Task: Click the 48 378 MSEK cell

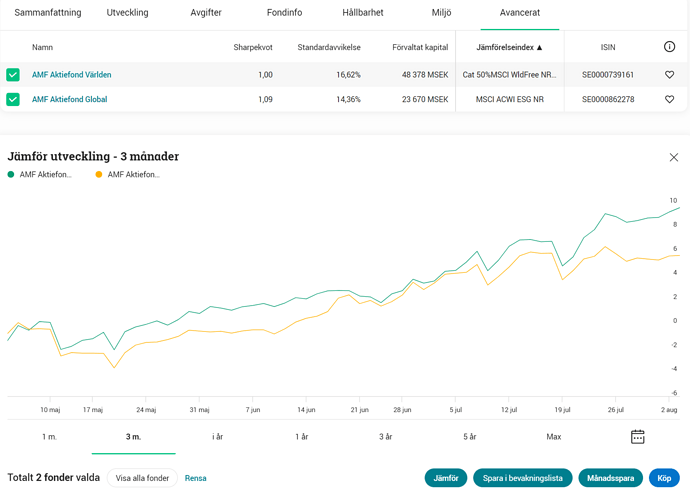Action: tap(425, 75)
